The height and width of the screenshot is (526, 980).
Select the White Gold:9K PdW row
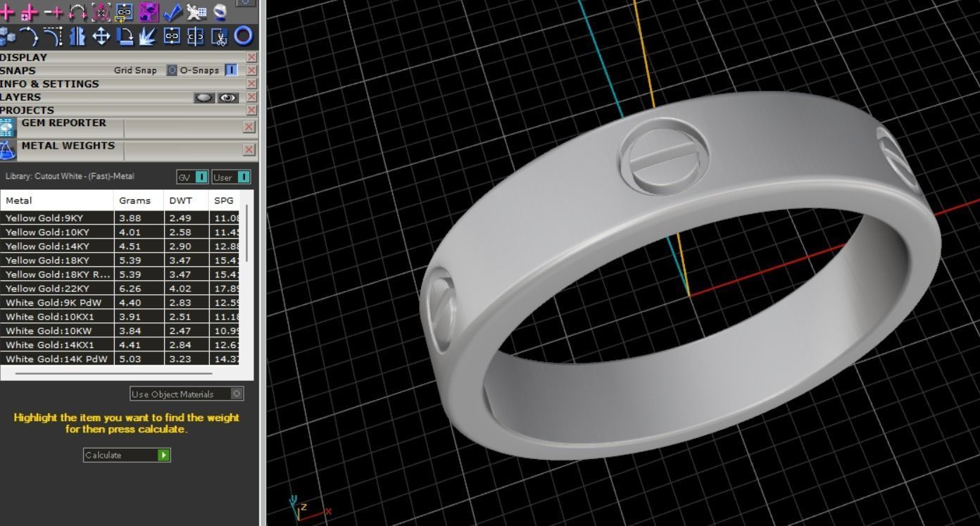(x=120, y=303)
